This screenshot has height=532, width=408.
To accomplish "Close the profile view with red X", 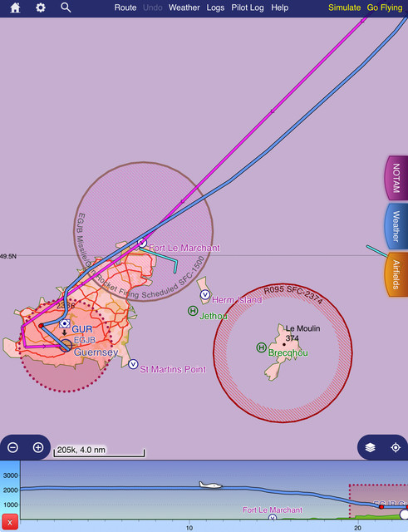I will click(x=10, y=522).
